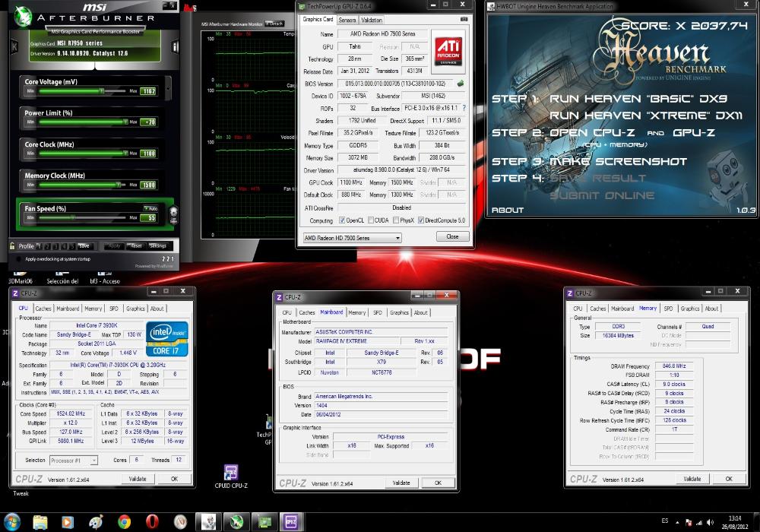Toggle the DirectCompute 5.0 checkbox

[x=421, y=220]
